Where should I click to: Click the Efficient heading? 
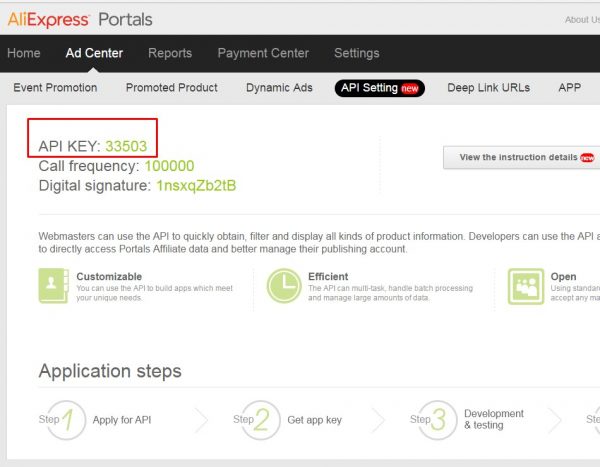click(x=328, y=276)
